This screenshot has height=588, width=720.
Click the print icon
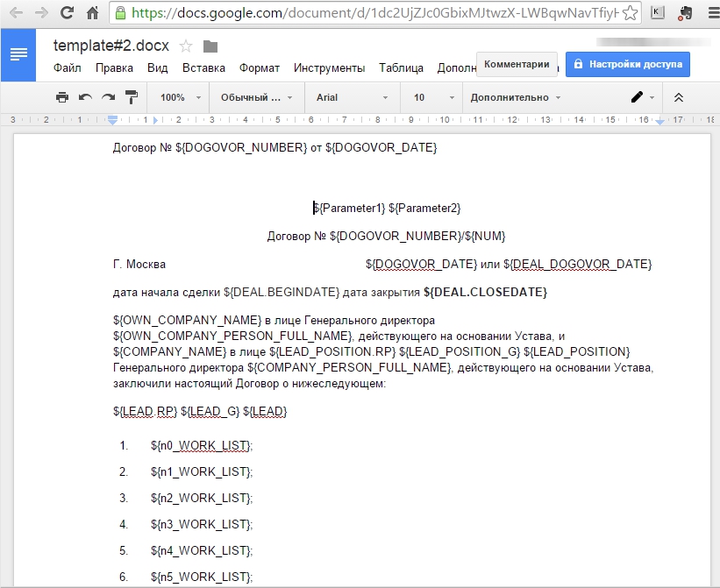(x=62, y=97)
